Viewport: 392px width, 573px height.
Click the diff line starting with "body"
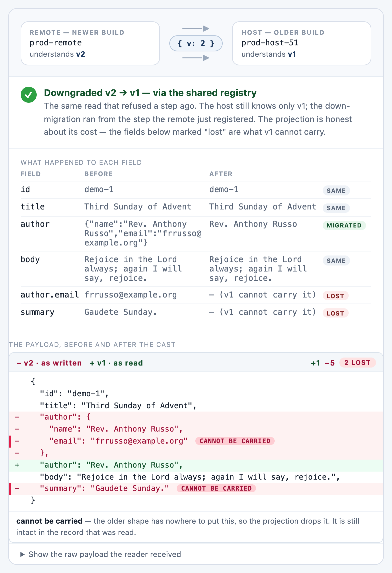pyautogui.click(x=196, y=477)
